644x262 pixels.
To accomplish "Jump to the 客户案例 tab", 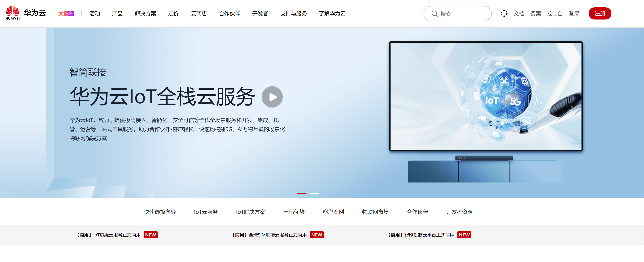I will tap(333, 212).
